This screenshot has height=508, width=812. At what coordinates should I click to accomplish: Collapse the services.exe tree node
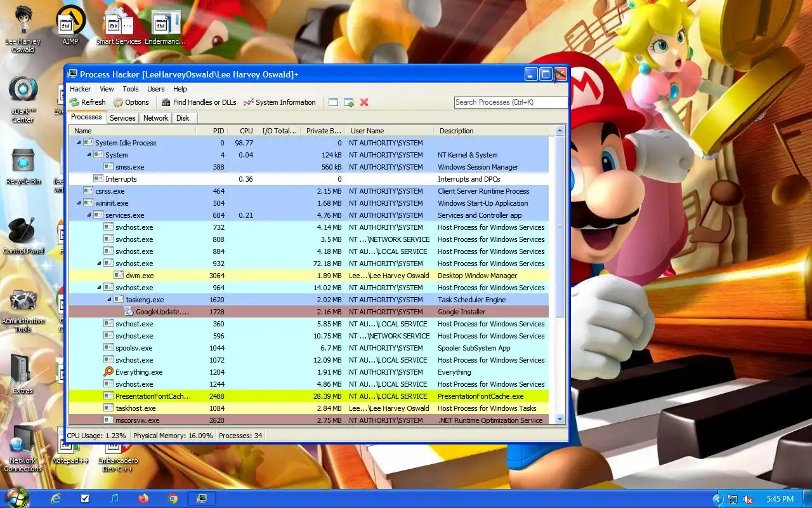(x=89, y=215)
